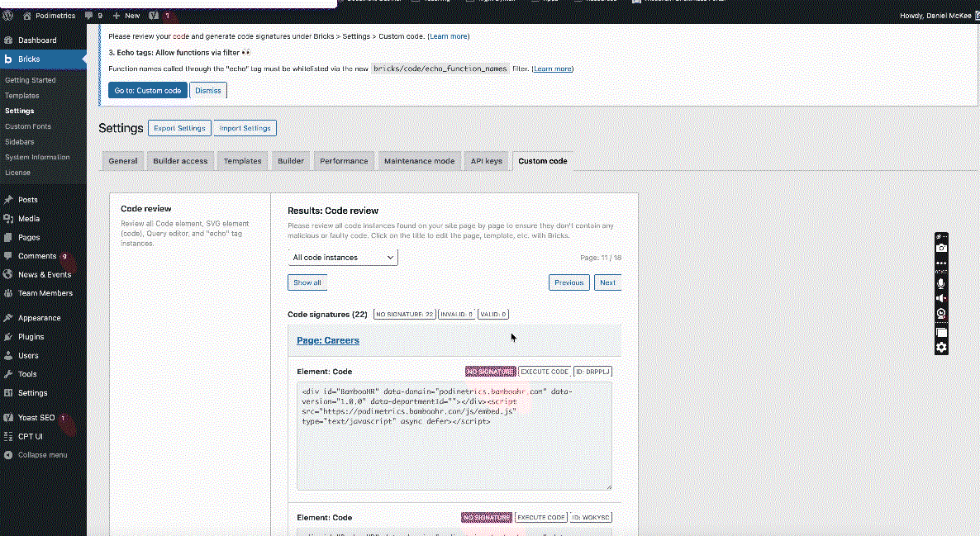Go to the Next results page
The width and height of the screenshot is (980, 536).
(607, 282)
